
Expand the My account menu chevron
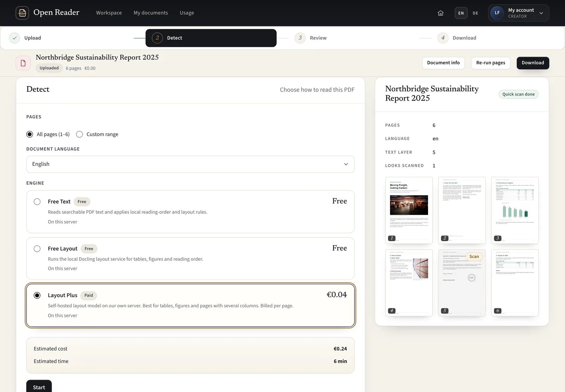click(x=541, y=13)
